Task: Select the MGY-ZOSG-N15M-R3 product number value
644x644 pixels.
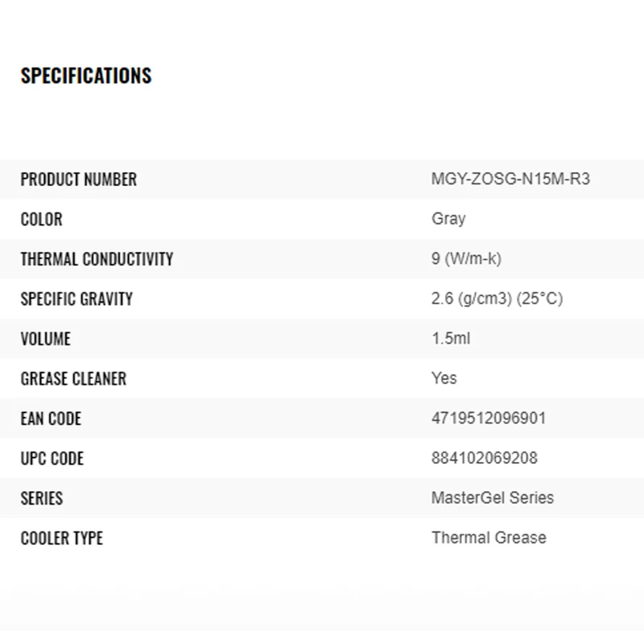Action: tap(510, 179)
